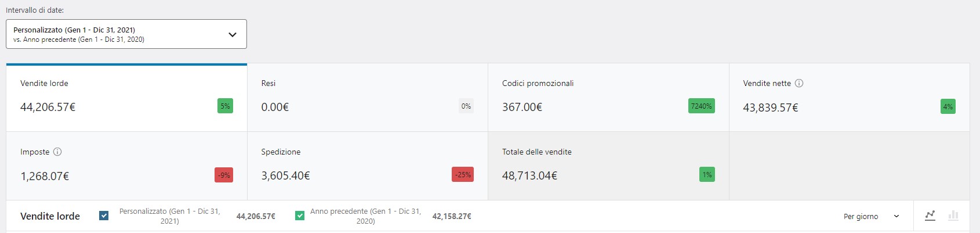Switch to line chart view icon

pyautogui.click(x=930, y=216)
